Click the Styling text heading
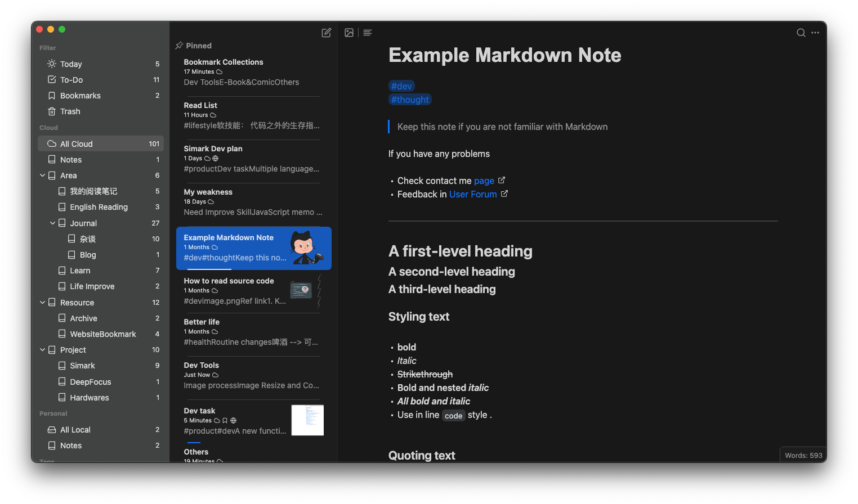858x504 pixels. (419, 317)
